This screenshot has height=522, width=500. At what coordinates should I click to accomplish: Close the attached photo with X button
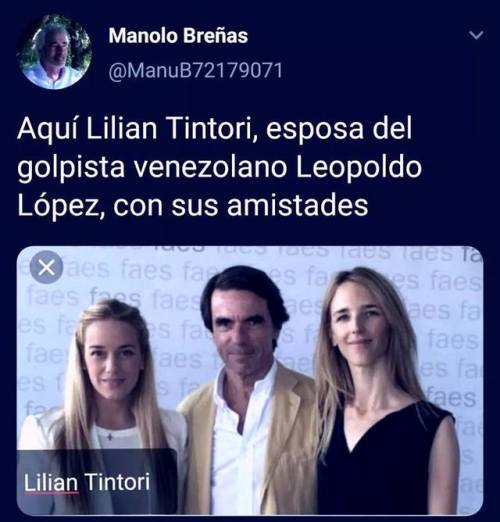point(46,267)
